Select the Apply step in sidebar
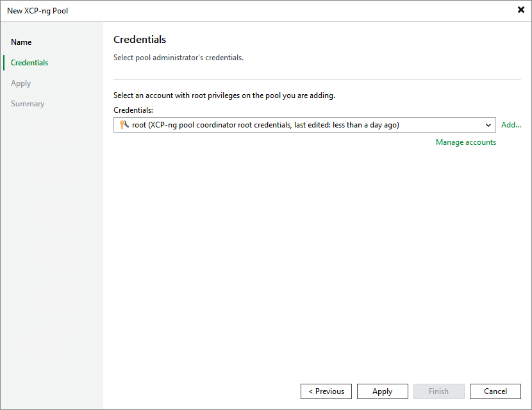 (x=21, y=83)
